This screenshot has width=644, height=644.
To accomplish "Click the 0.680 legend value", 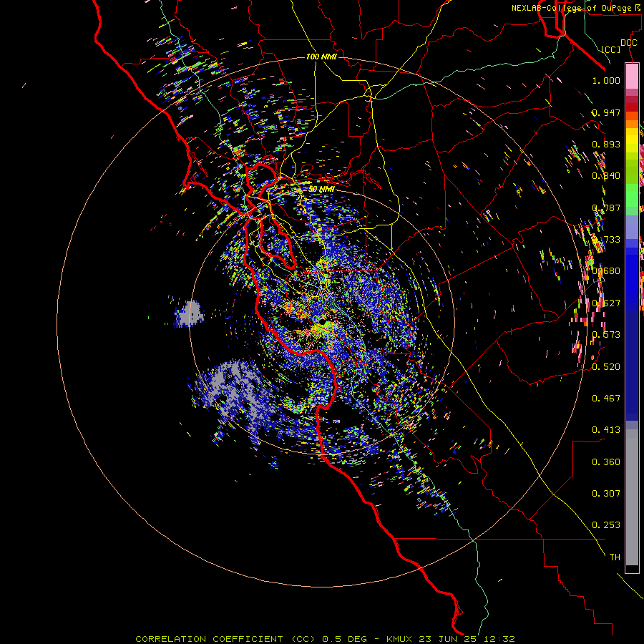I will tap(606, 271).
